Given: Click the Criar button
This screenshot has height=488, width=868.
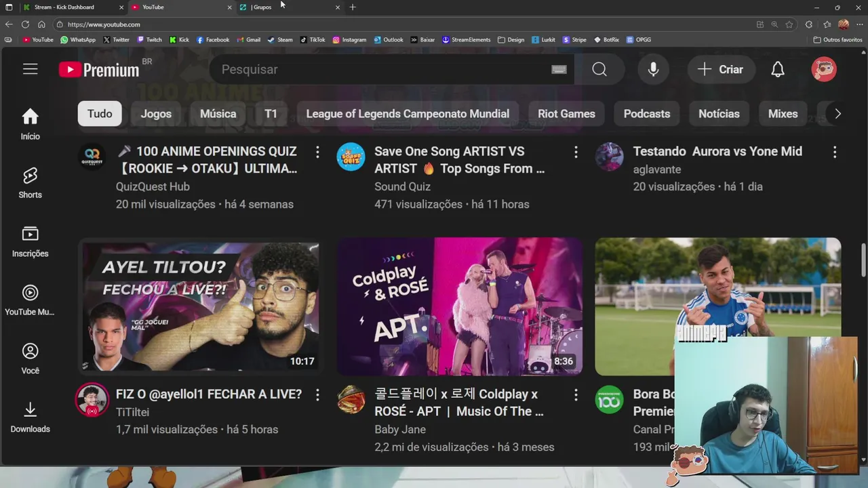Looking at the screenshot, I should tap(721, 69).
